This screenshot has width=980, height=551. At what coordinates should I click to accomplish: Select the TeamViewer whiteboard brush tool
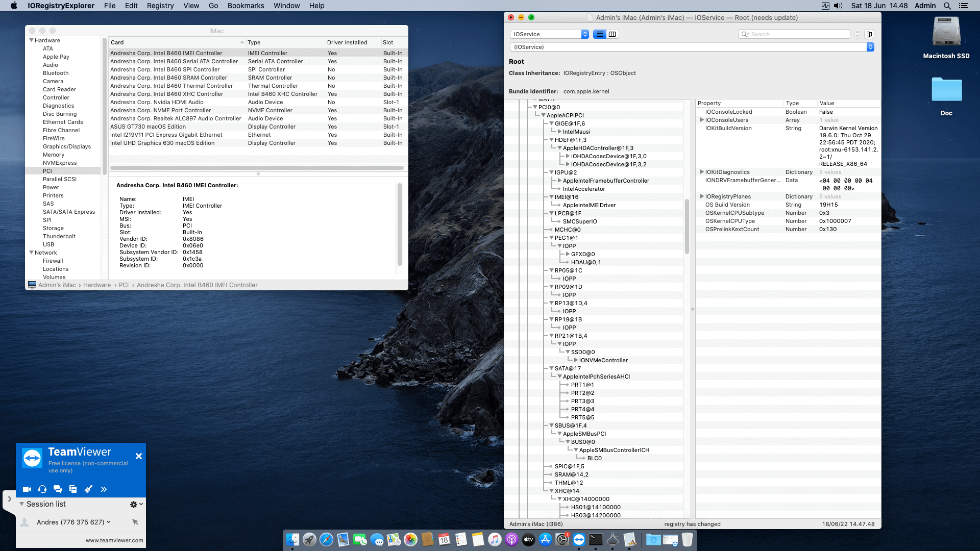(x=88, y=489)
